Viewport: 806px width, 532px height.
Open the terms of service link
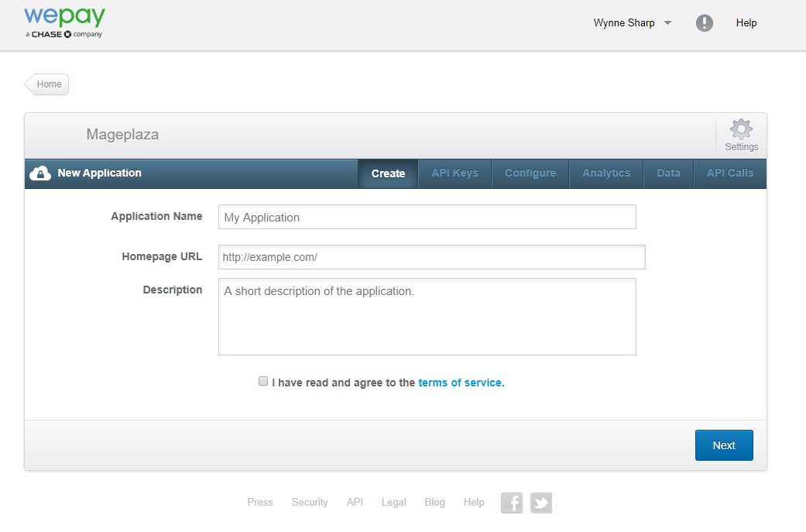pos(460,383)
